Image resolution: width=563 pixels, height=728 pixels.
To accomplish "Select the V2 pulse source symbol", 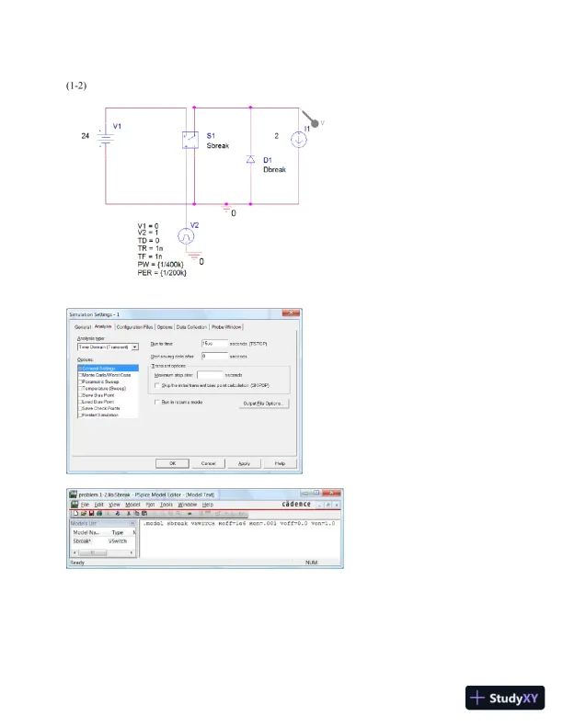I will pos(190,235).
